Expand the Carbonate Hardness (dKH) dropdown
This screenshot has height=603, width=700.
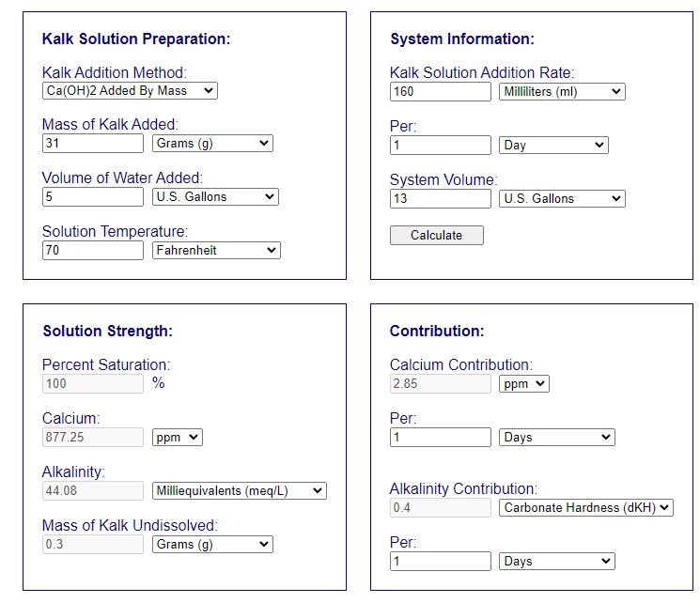[586, 508]
